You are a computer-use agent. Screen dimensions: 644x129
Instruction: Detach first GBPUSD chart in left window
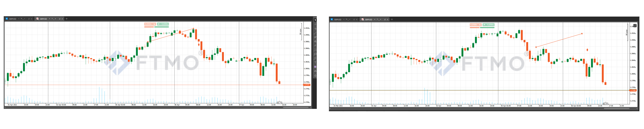(x=29, y=19)
